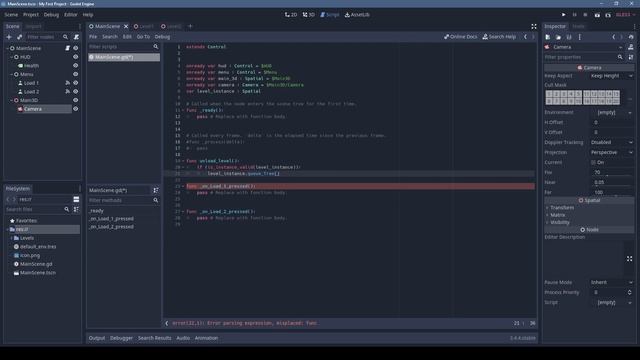Hide the Menu node
The height and width of the screenshot is (360, 640).
click(x=76, y=74)
